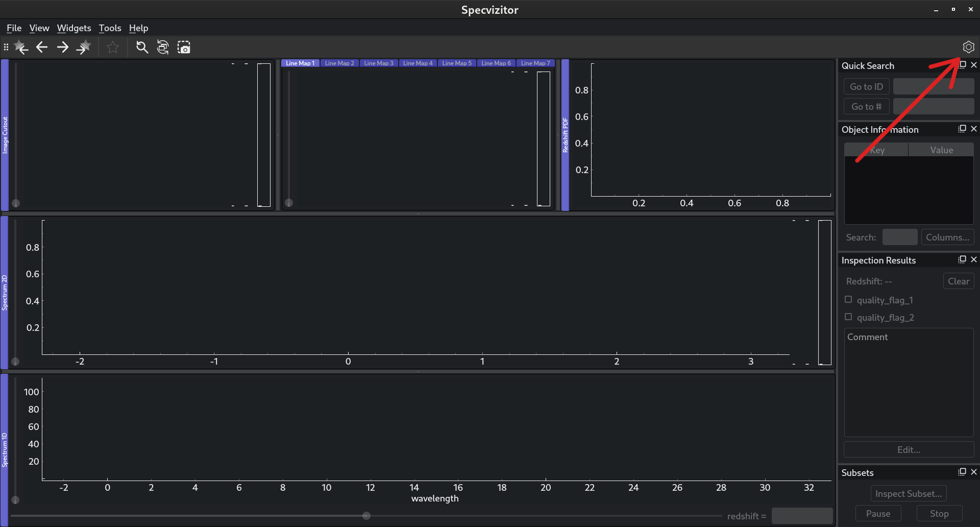This screenshot has height=527, width=980.
Task: Click the Spectrum 2D slider handle
Action: 15,362
